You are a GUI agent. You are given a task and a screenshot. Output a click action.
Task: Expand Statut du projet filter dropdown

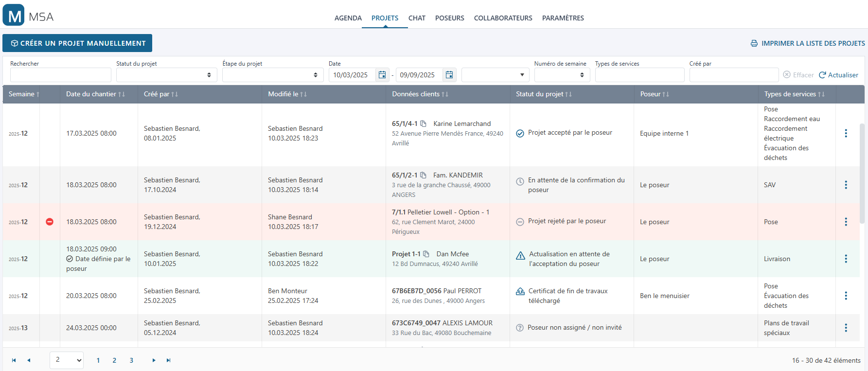pyautogui.click(x=166, y=75)
